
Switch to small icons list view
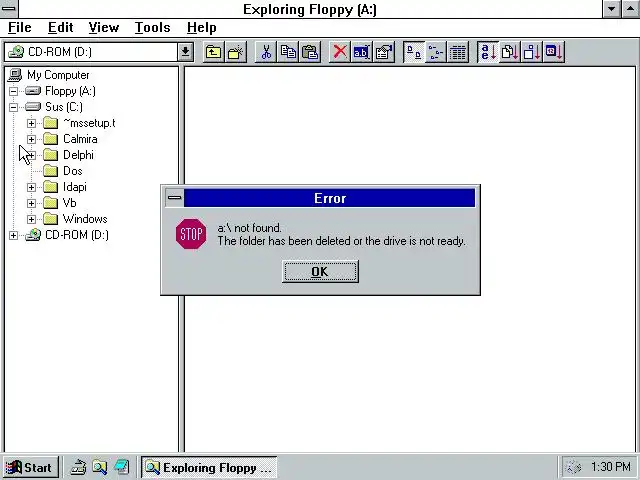[436, 52]
